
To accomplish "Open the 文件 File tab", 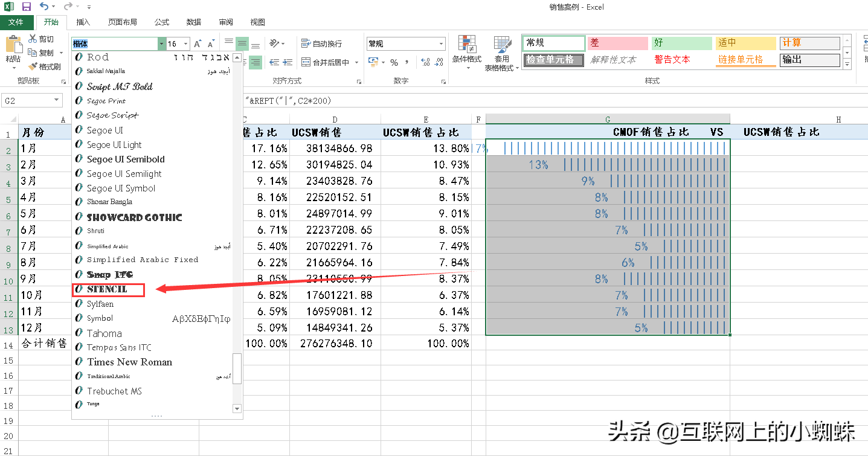I will click(x=16, y=22).
